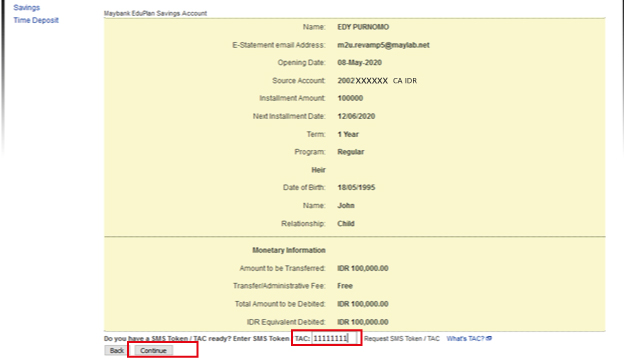The height and width of the screenshot is (361, 624).
Task: Click source account 2002XXXXXX CA IDR
Action: click(x=377, y=81)
